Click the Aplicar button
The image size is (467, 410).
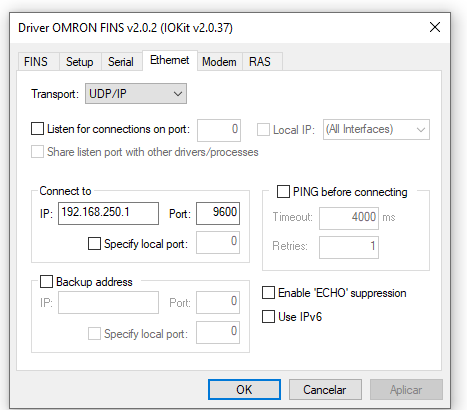click(x=406, y=389)
